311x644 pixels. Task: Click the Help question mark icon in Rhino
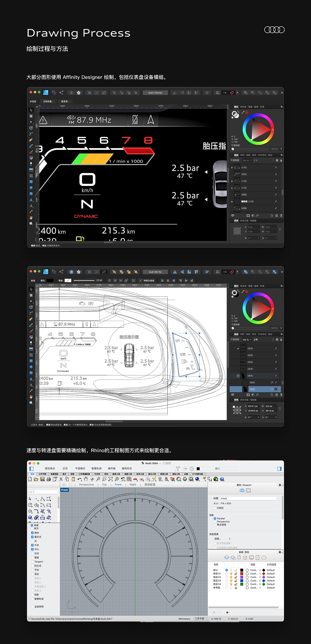pyautogui.click(x=222, y=479)
